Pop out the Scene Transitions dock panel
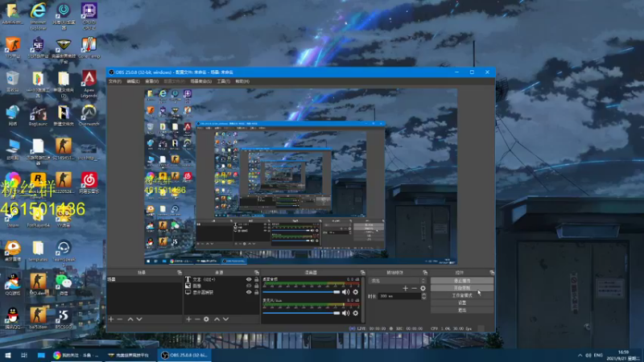 click(x=425, y=273)
